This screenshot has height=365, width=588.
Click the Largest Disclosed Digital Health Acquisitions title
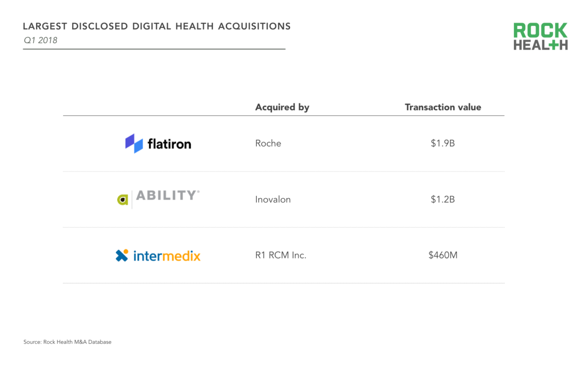[x=157, y=26]
